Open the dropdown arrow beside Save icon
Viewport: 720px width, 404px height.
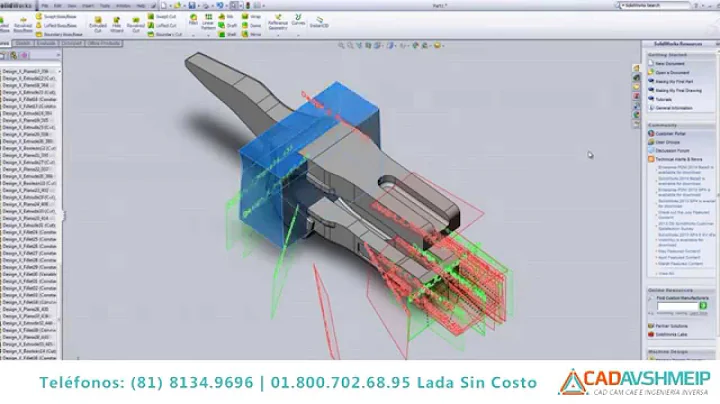pos(198,6)
